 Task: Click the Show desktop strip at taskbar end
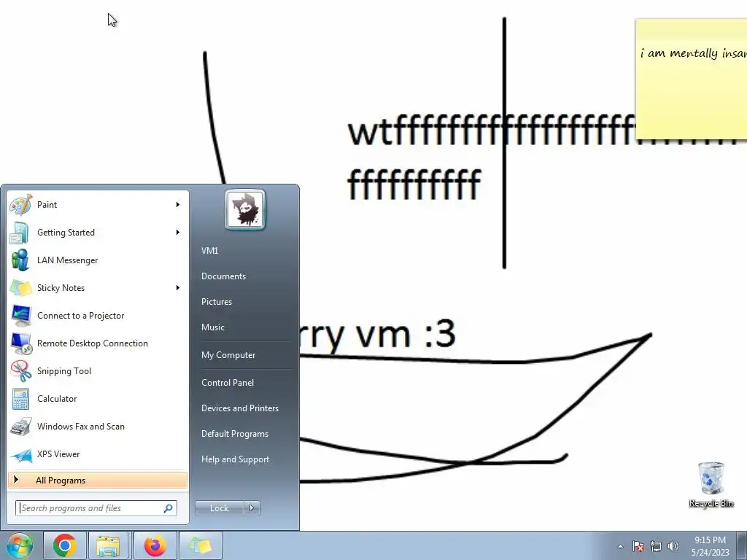(x=743, y=545)
